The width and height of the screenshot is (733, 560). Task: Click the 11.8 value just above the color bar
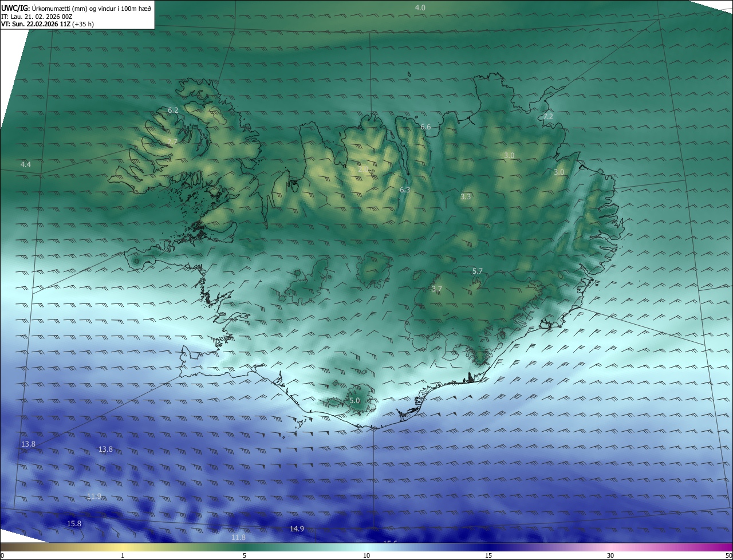pos(238,537)
